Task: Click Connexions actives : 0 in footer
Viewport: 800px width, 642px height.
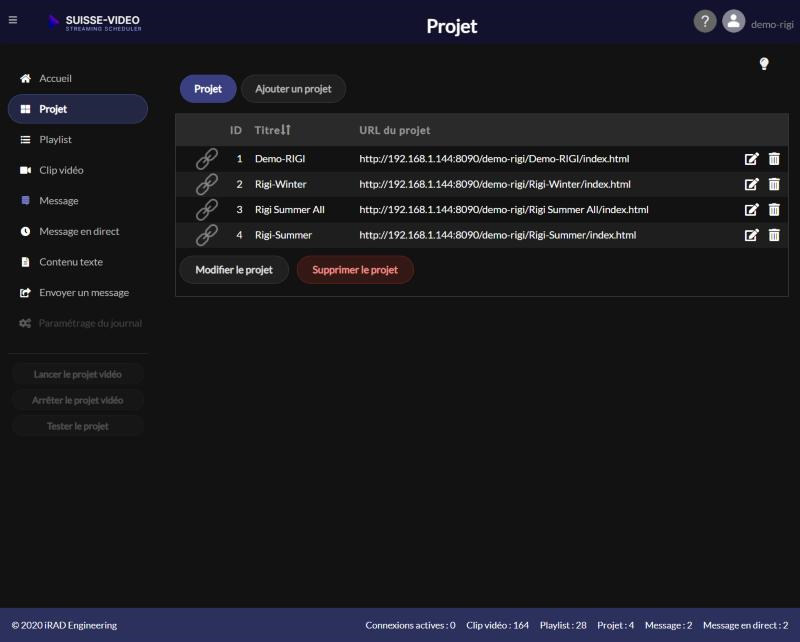Action: pyautogui.click(x=410, y=625)
